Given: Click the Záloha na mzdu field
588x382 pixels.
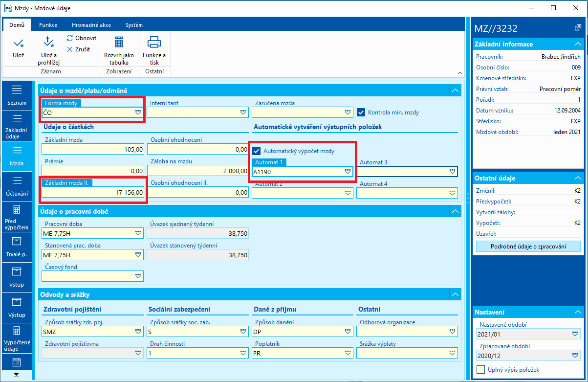Looking at the screenshot, I should pyautogui.click(x=197, y=171).
